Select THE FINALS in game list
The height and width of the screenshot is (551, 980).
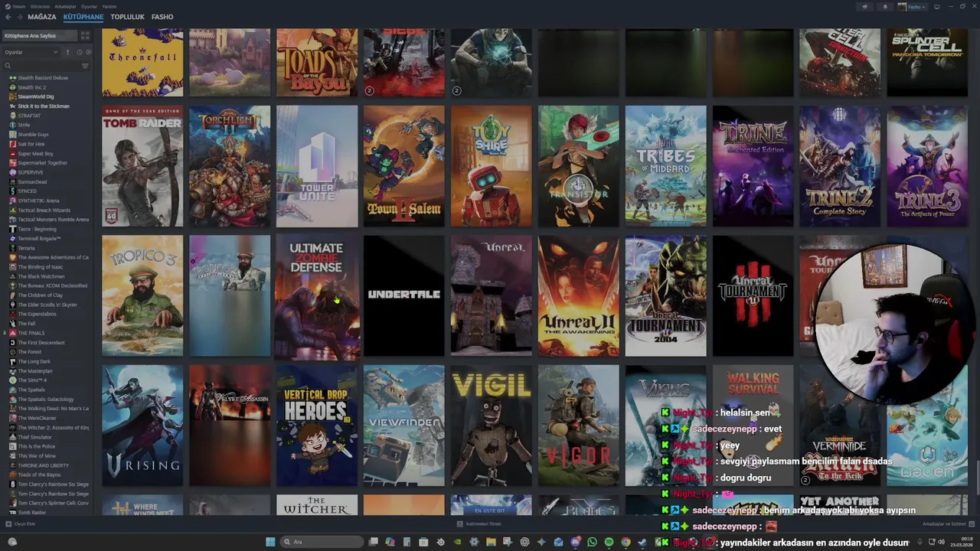[31, 333]
